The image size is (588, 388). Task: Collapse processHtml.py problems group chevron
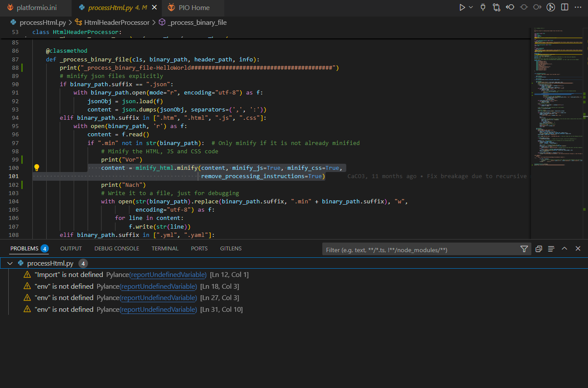point(10,263)
